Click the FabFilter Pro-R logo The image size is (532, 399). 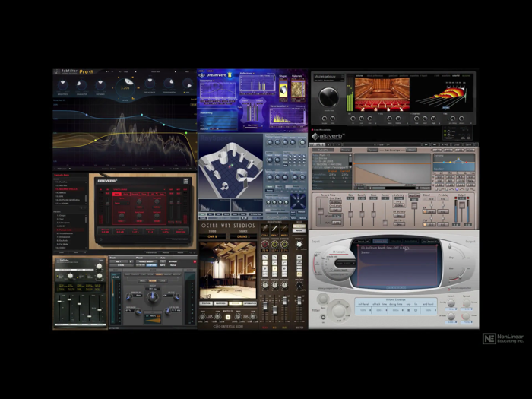click(x=74, y=72)
